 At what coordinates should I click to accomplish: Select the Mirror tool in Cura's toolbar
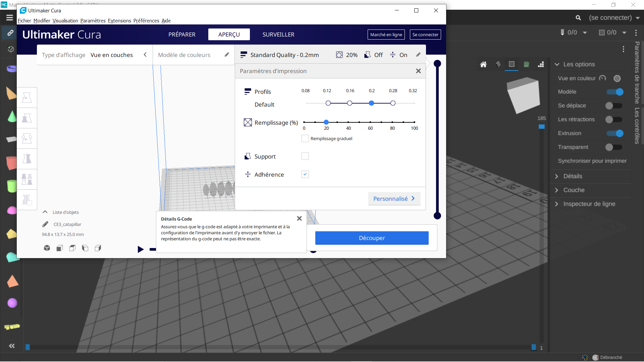tap(27, 159)
